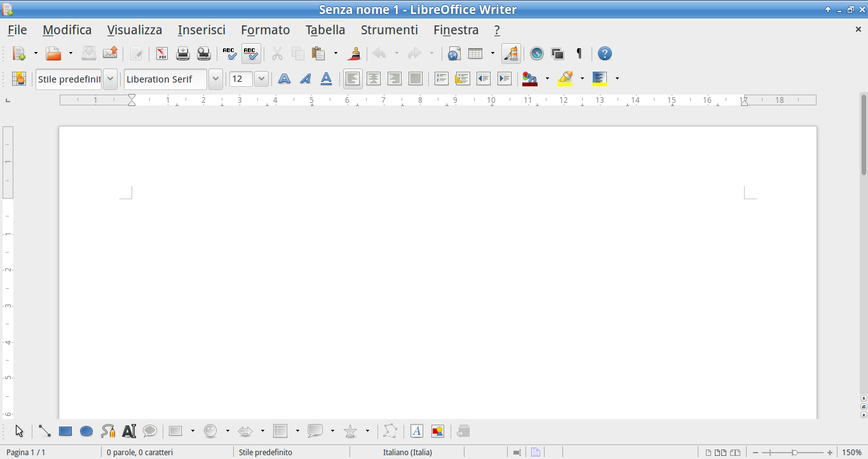Viewport: 868px width, 459px height.
Task: Toggle nonprinting characters pilcrow
Action: [579, 54]
